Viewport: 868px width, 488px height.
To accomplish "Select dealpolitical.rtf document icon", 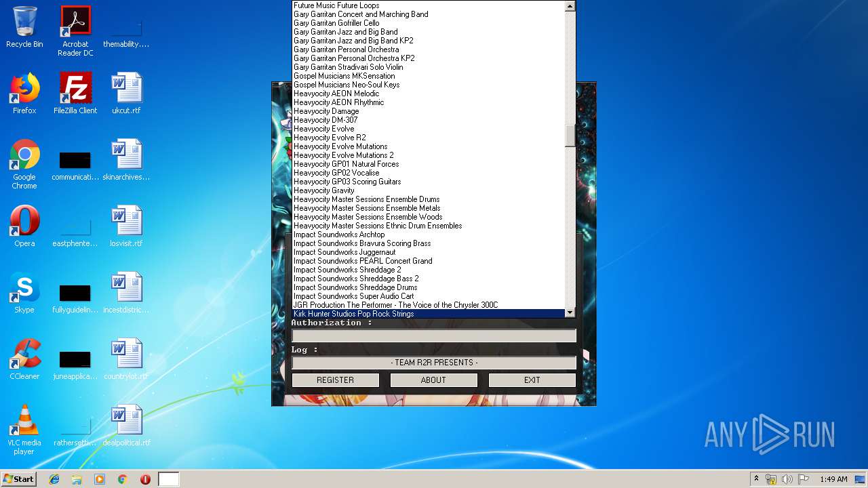I will point(126,426).
